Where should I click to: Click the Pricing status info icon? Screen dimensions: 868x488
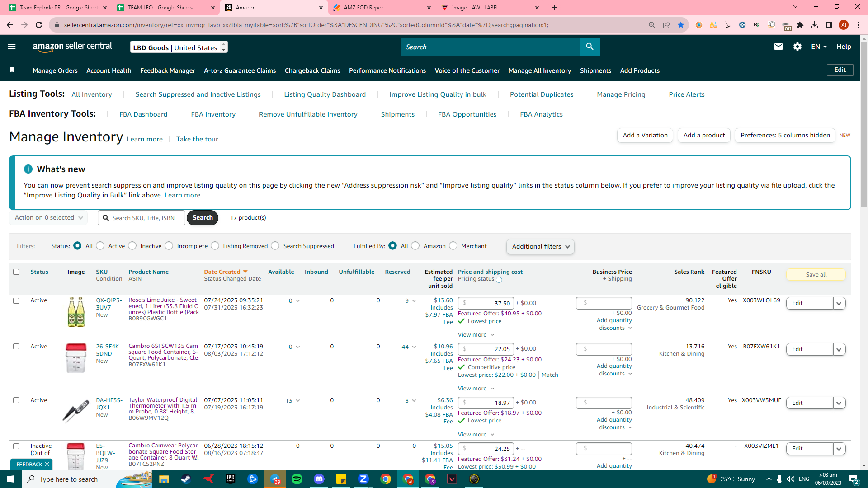click(x=499, y=280)
